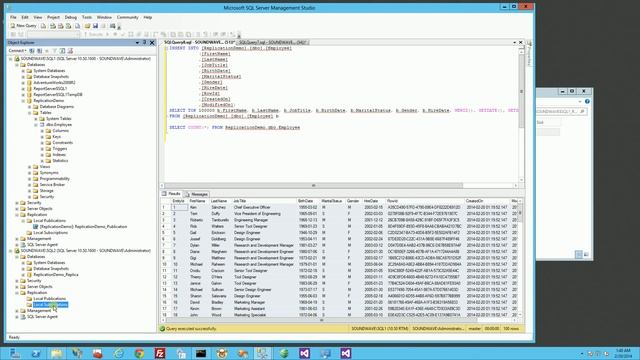Click Connect Object Explorer icon beside Connect
The image size is (640, 360).
tap(32, 51)
